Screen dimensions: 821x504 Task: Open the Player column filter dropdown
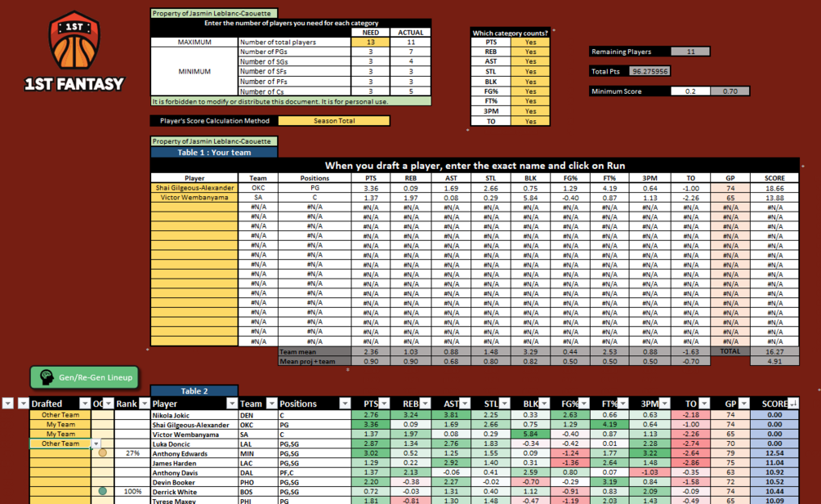pyautogui.click(x=232, y=404)
